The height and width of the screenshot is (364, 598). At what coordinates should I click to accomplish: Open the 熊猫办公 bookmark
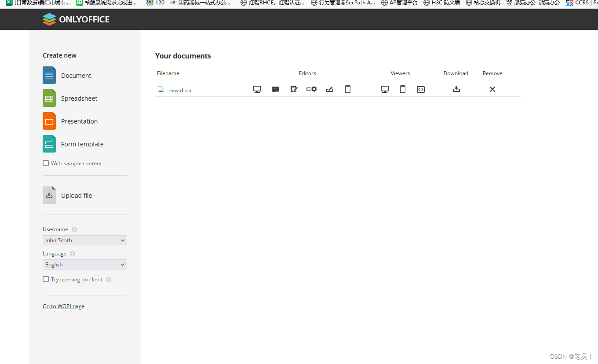533,3
